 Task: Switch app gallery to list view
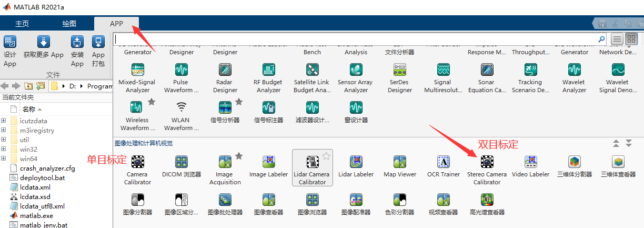pyautogui.click(x=617, y=39)
